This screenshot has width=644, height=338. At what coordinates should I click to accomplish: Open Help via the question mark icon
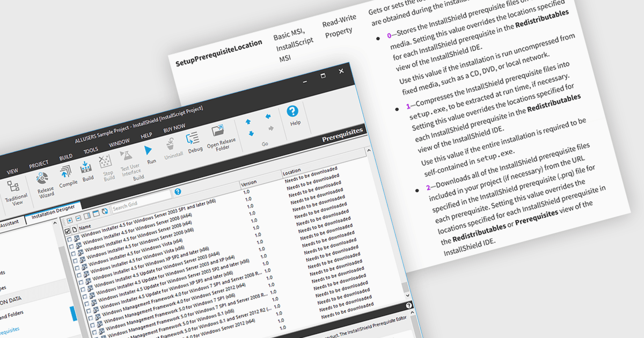tap(293, 114)
